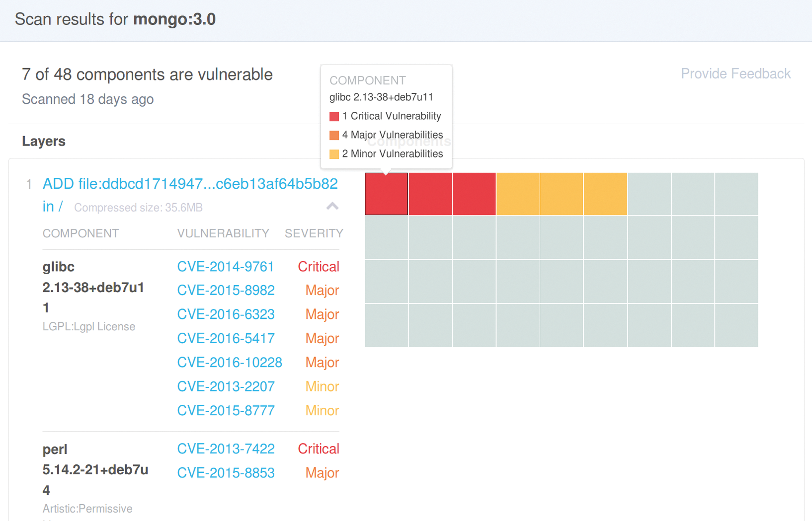Viewport: 812px width, 521px height.
Task: Click the major vulnerabilities legend marker
Action: tap(333, 135)
